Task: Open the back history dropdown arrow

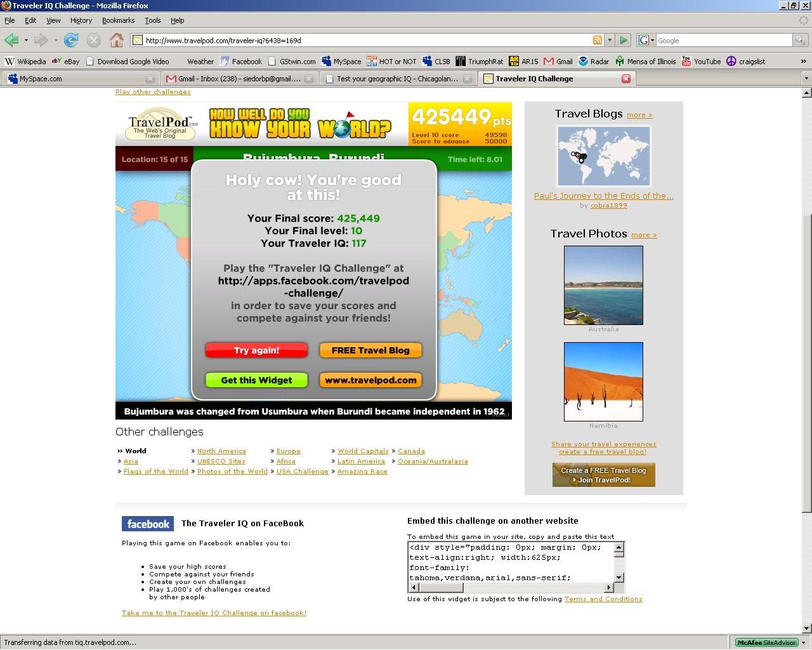Action: click(x=26, y=40)
